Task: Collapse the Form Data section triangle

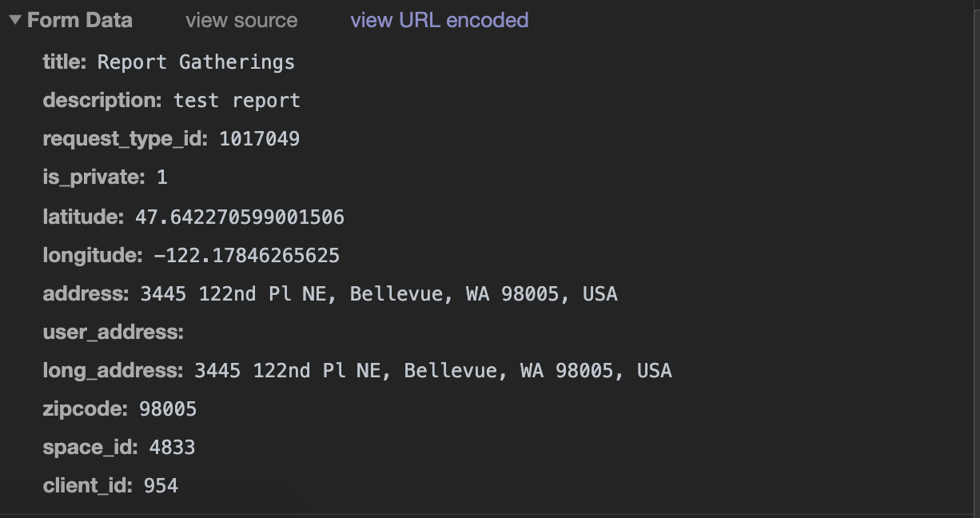Action: click(15, 21)
